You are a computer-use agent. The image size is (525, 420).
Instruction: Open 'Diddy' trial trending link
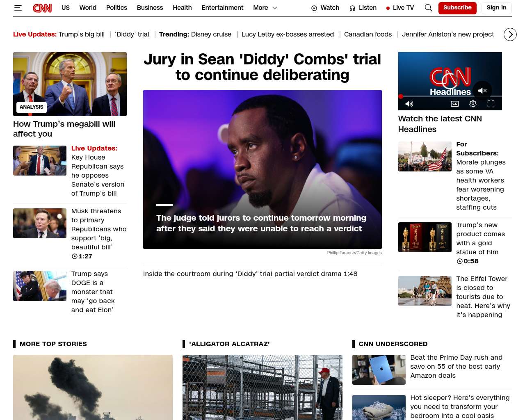coord(132,34)
